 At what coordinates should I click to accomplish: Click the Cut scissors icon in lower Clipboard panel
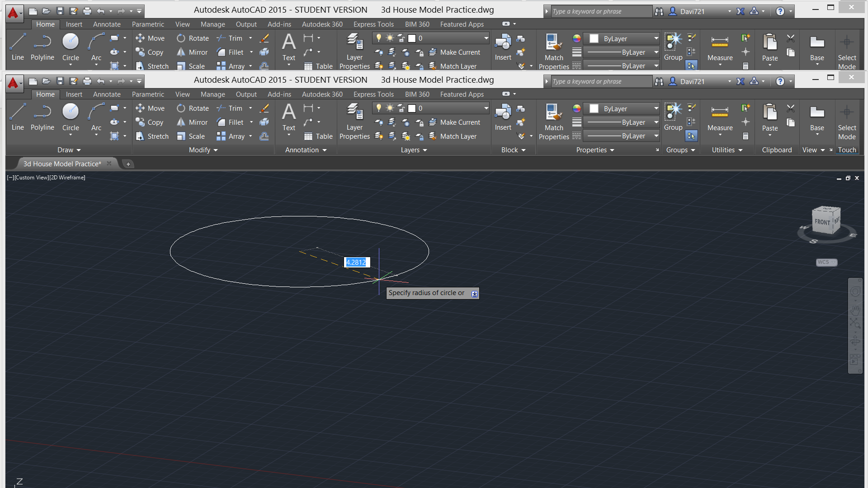pyautogui.click(x=791, y=108)
